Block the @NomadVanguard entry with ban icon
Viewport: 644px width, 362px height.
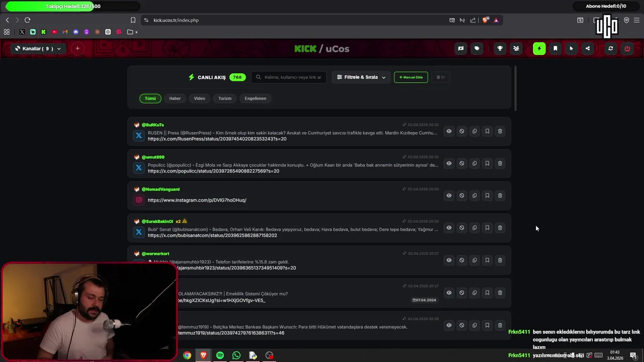[x=462, y=196]
